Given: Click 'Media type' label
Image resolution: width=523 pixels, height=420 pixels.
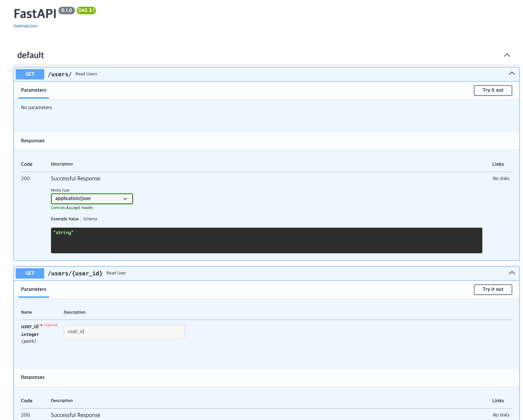Looking at the screenshot, I should tap(60, 190).
